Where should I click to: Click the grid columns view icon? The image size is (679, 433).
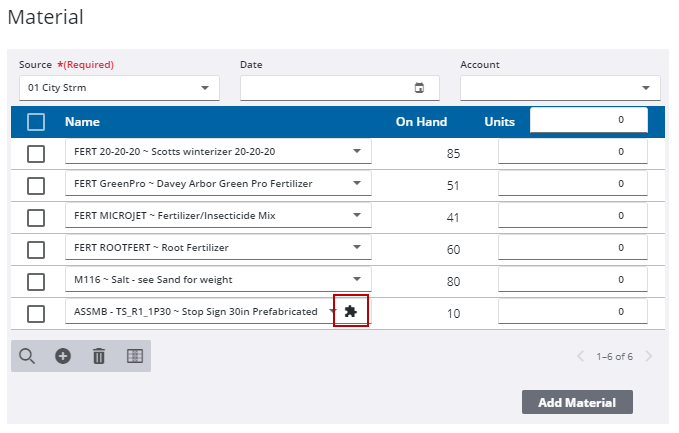(x=134, y=356)
